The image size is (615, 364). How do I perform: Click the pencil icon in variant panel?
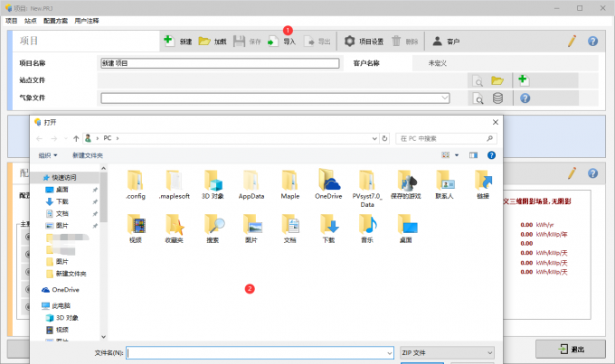[x=572, y=173]
